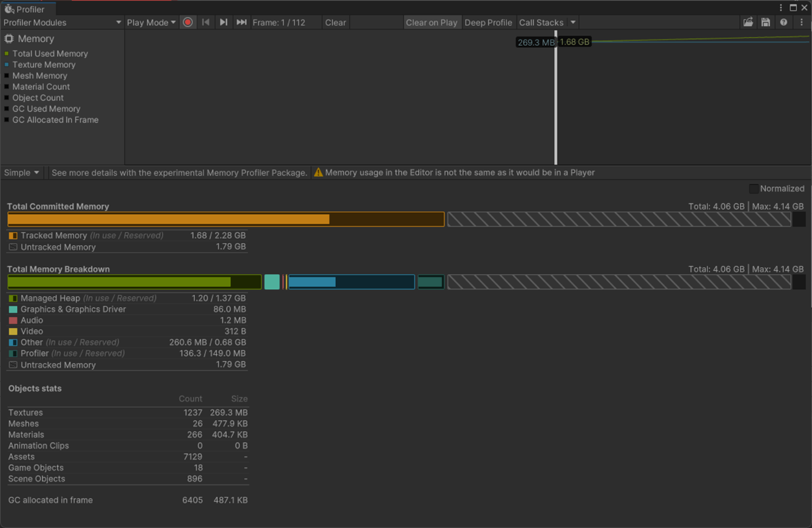This screenshot has width=812, height=528.
Task: Load profiler data from file icon
Action: click(748, 22)
